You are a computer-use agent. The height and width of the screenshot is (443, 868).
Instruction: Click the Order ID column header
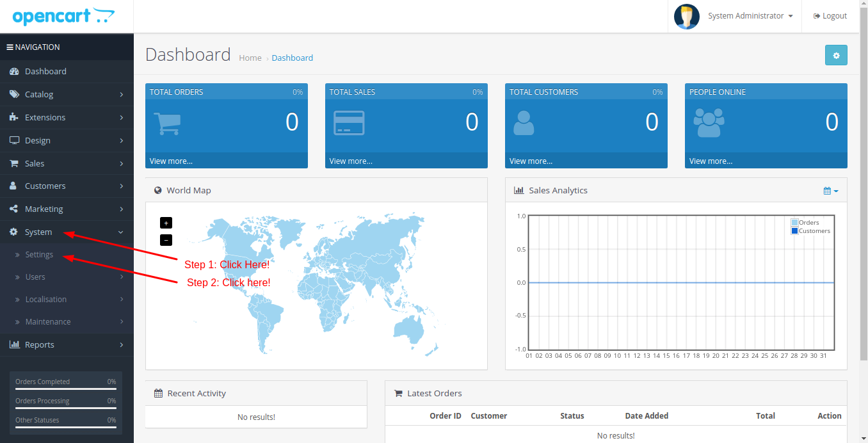446,416
